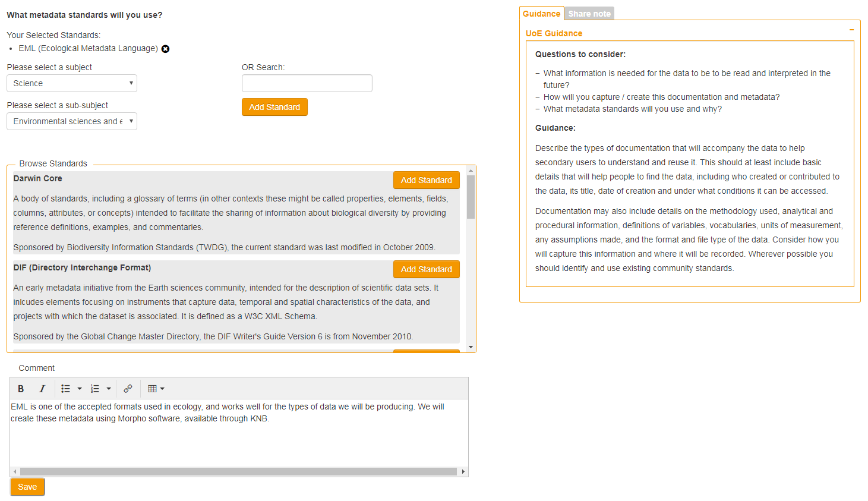Add the Darwin Core standard
The width and height of the screenshot is (868, 501).
coord(426,180)
